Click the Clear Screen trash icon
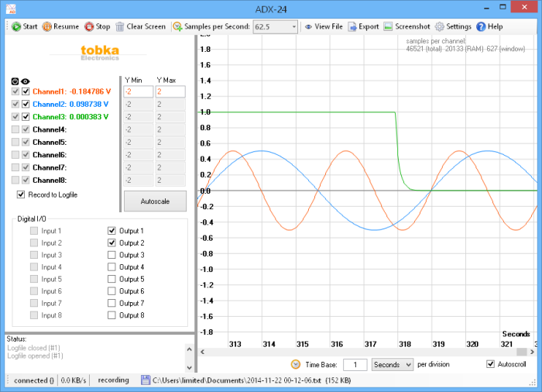Screen dimensions: 542x392 [x=120, y=26]
